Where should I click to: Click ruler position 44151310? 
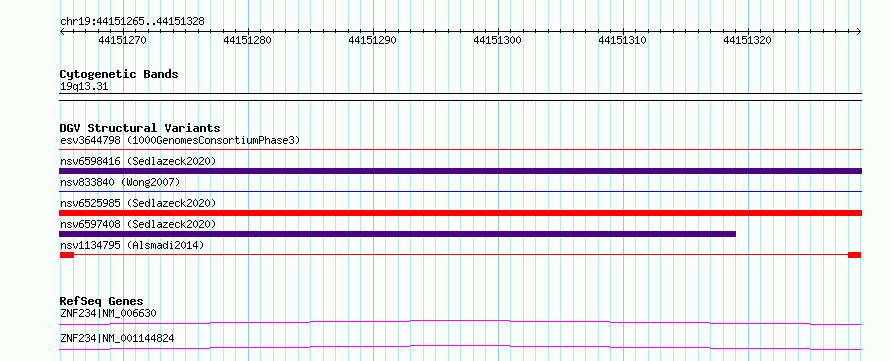tap(623, 40)
